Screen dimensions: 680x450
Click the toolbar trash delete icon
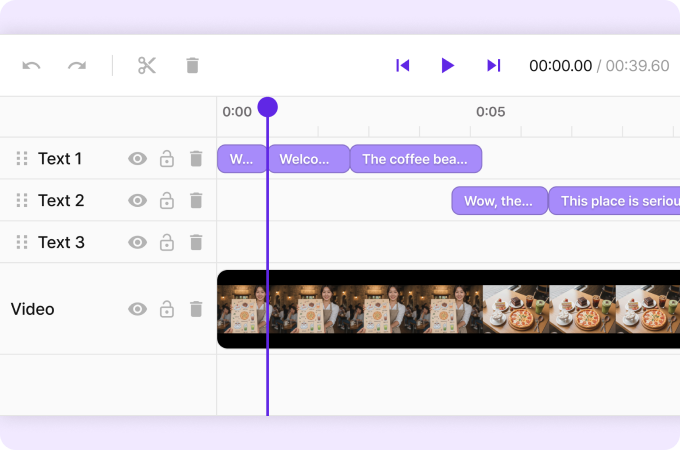(192, 66)
